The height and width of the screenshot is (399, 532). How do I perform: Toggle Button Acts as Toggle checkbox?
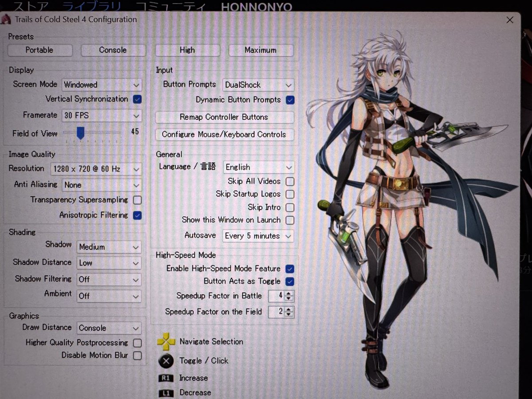[x=290, y=282]
